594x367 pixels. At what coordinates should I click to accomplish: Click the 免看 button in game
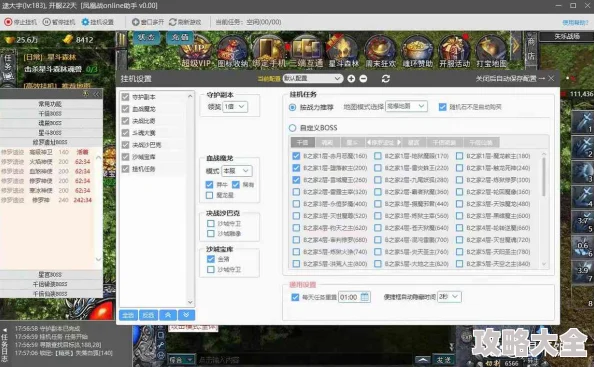180,37
